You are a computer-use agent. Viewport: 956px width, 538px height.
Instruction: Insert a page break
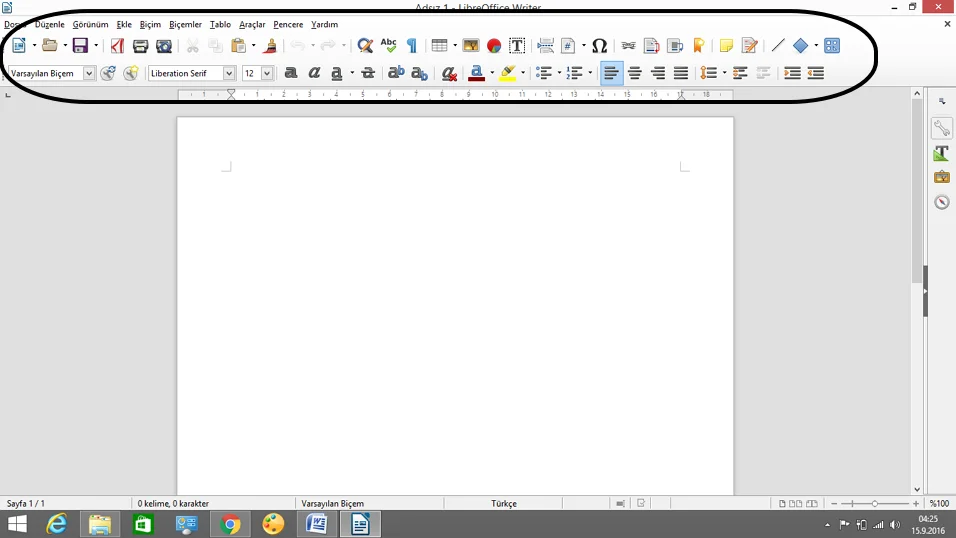click(545, 45)
